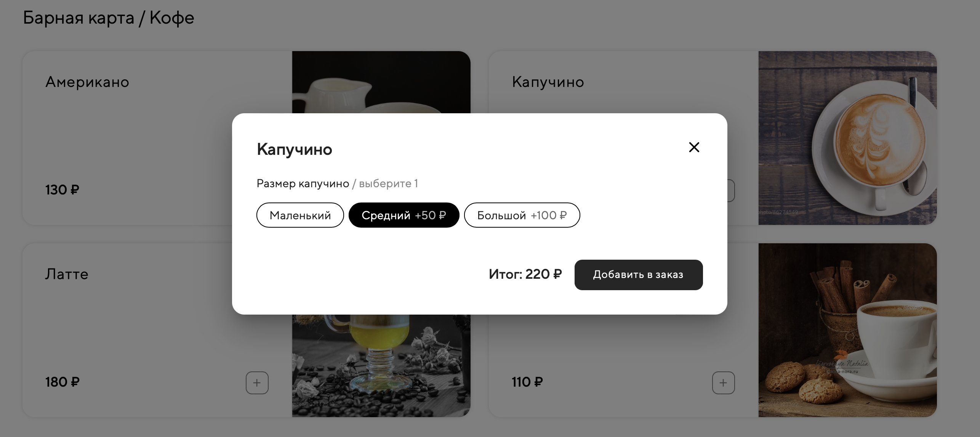
Task: Select the Маленький size option
Action: 300,215
